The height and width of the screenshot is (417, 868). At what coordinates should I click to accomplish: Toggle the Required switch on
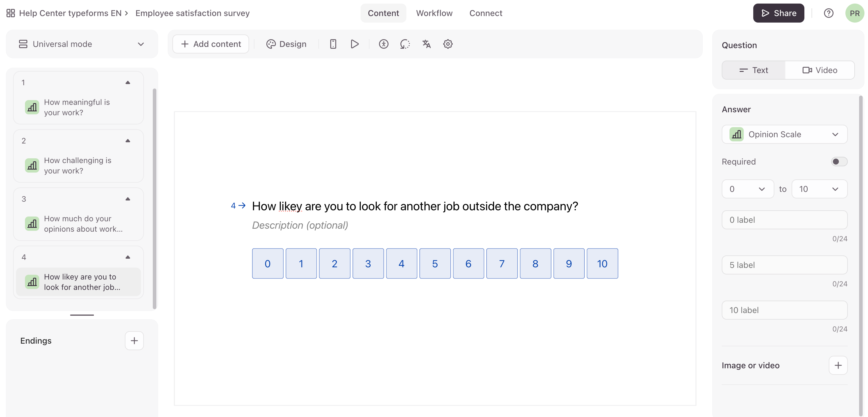pos(839,162)
